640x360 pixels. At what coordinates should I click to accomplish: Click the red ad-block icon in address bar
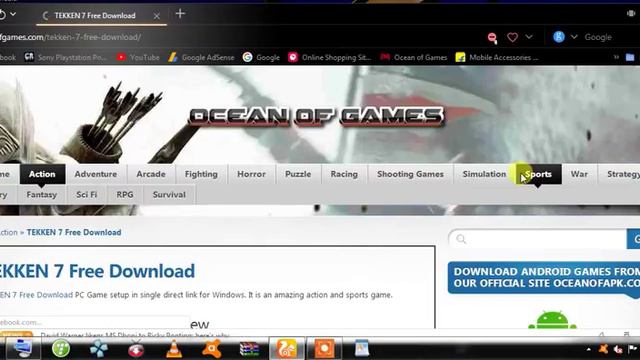[x=492, y=38]
